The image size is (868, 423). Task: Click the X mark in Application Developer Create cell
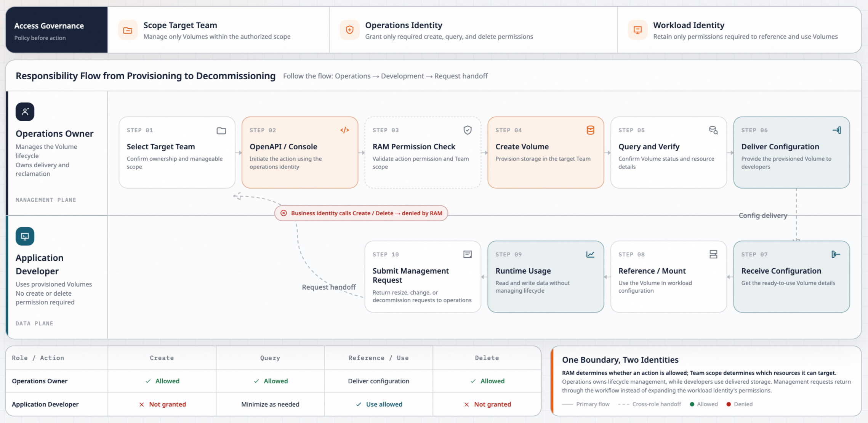[141, 404]
